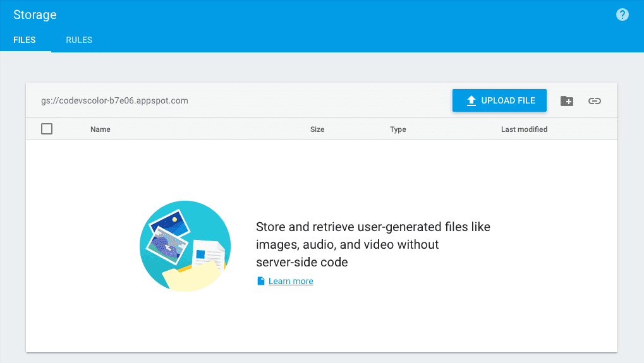Click the Size column header
Screen dimensions: 644x363
317,129
